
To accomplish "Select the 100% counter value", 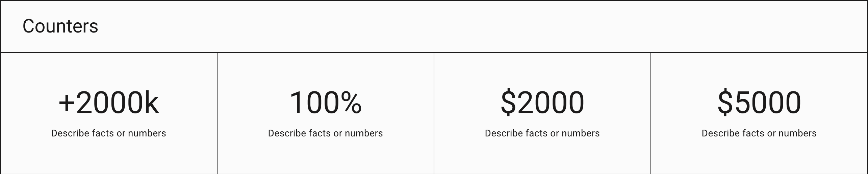I will pos(325,103).
